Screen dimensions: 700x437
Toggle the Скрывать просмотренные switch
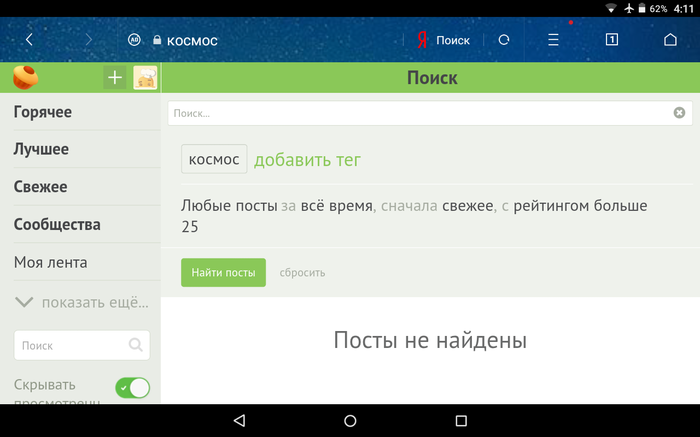tap(132, 388)
